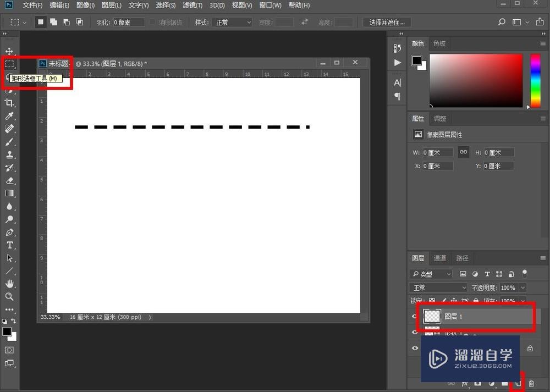Screen dimensions: 550x392
Task: Toggle Quick Mask mode in toolbox
Action: tap(9, 350)
